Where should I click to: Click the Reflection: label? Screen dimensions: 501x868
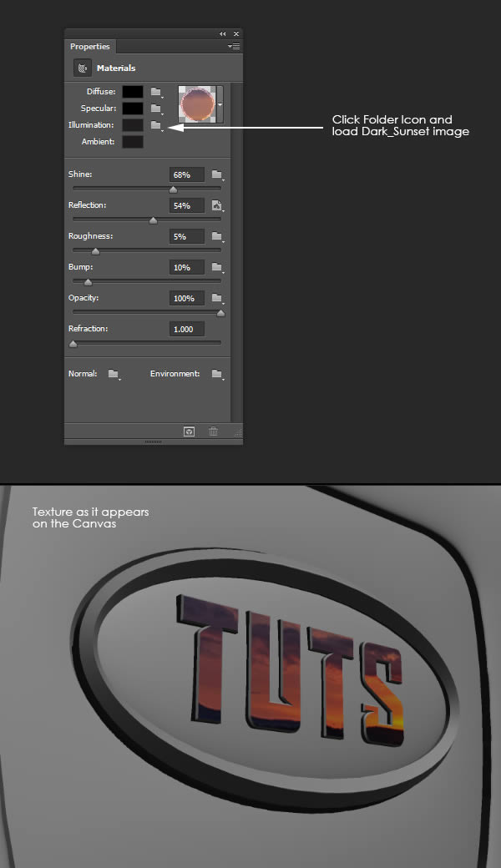point(87,205)
